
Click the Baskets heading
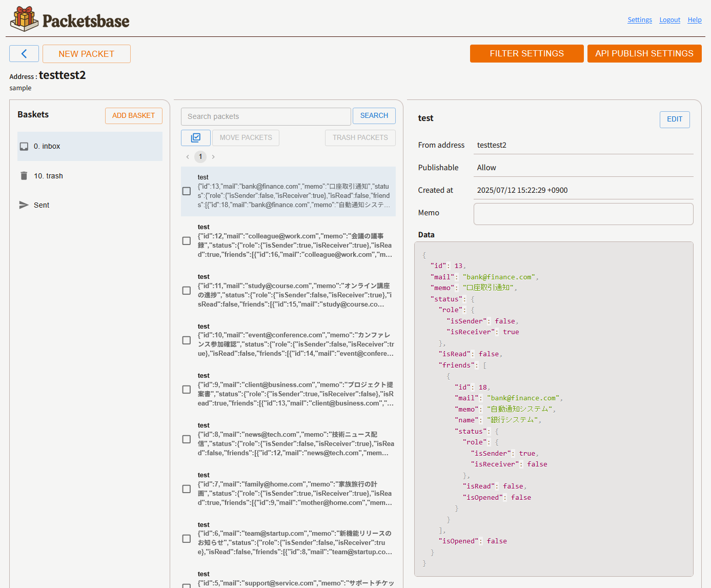tap(33, 114)
